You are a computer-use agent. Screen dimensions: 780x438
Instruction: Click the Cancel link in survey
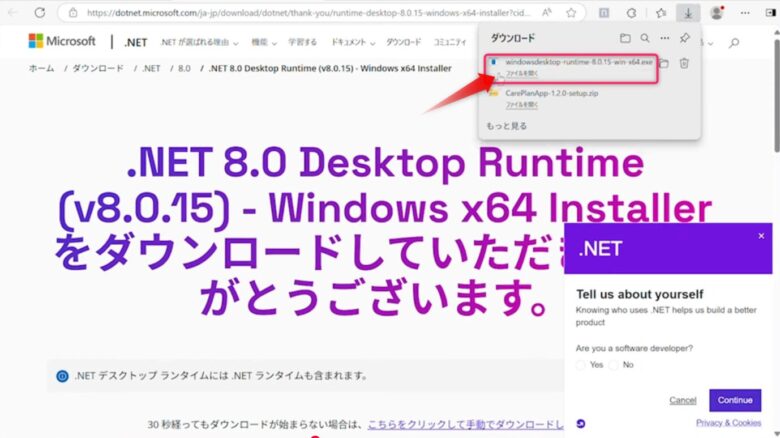pos(683,400)
